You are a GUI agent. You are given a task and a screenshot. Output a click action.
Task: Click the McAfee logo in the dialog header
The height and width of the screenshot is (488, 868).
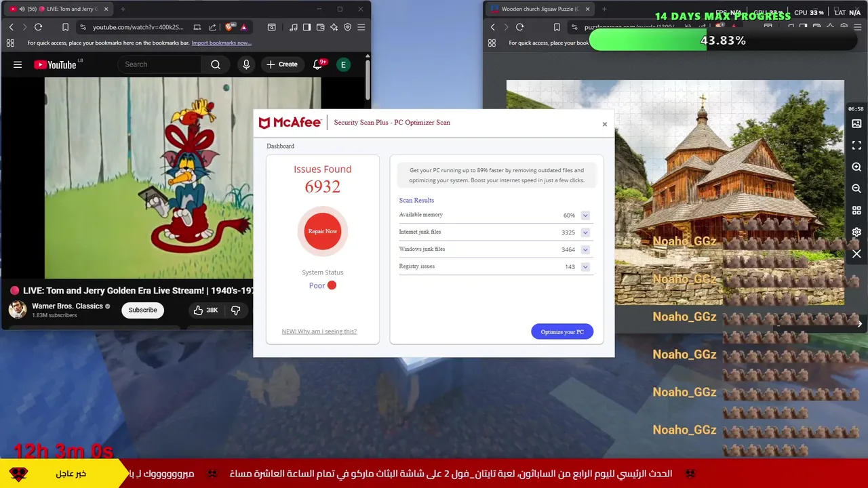[x=290, y=123]
